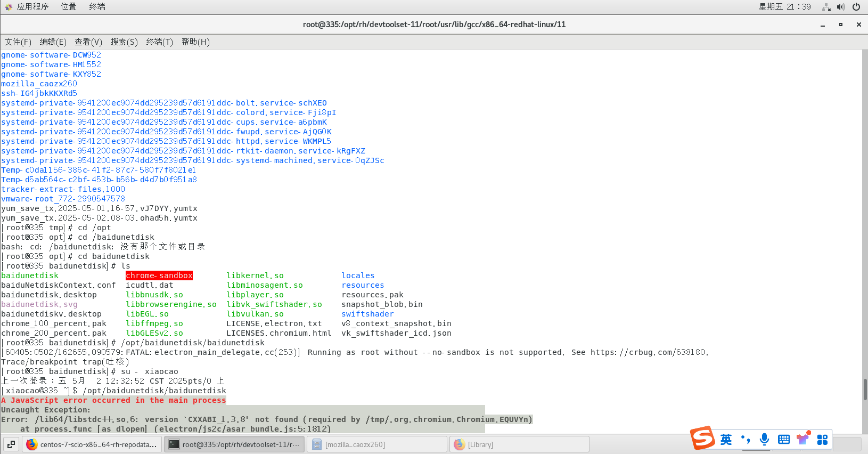Viewport: 868px width, 454px height.
Task: Open the 搜索(S) menu
Action: coord(124,42)
